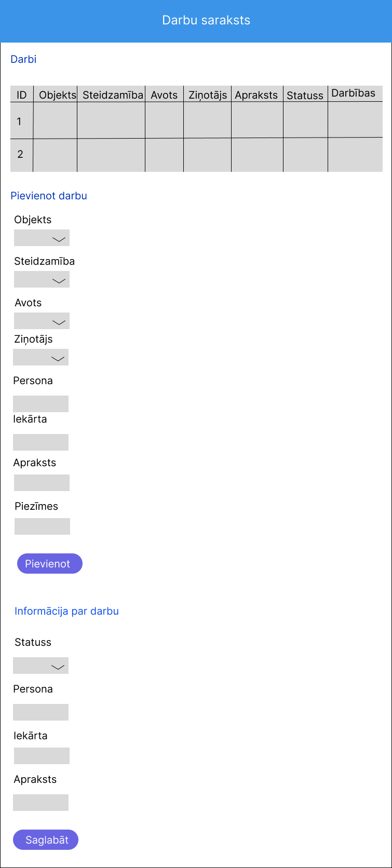Viewport: 392px width, 868px height.
Task: Click the Darbības column header
Action: pyautogui.click(x=353, y=93)
